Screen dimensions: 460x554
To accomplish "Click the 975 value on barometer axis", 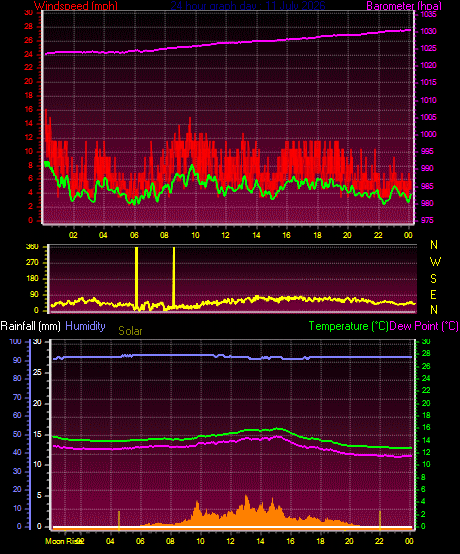I will [x=427, y=220].
